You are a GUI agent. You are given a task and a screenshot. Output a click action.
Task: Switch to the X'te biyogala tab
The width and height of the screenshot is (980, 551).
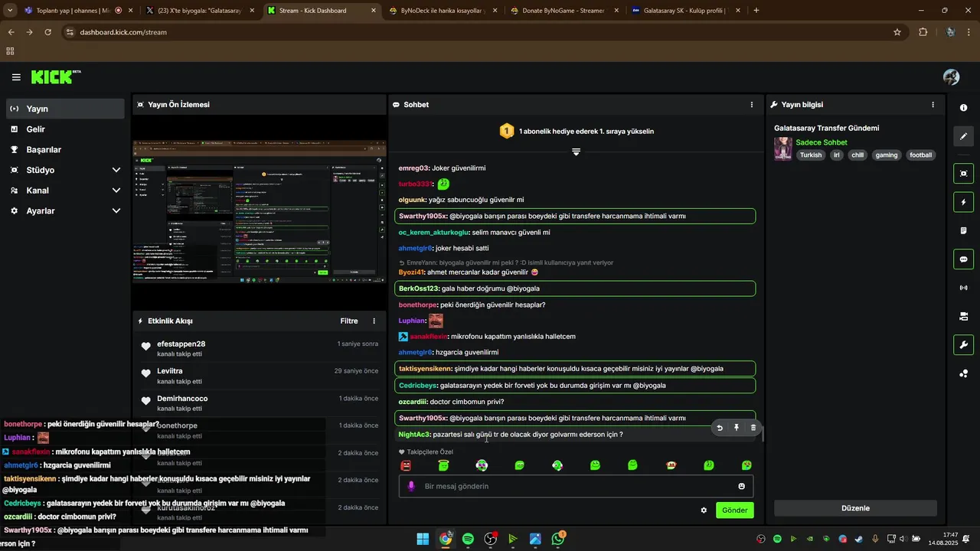tap(201, 11)
